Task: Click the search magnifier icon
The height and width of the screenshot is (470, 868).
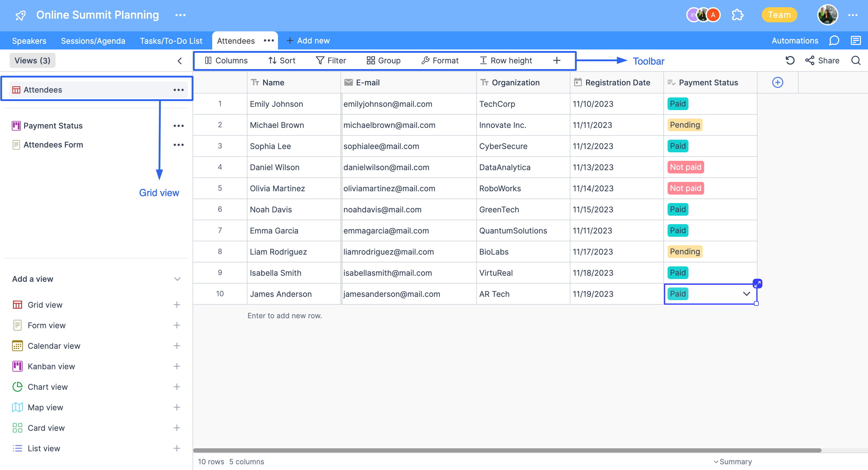Action: [x=856, y=61]
